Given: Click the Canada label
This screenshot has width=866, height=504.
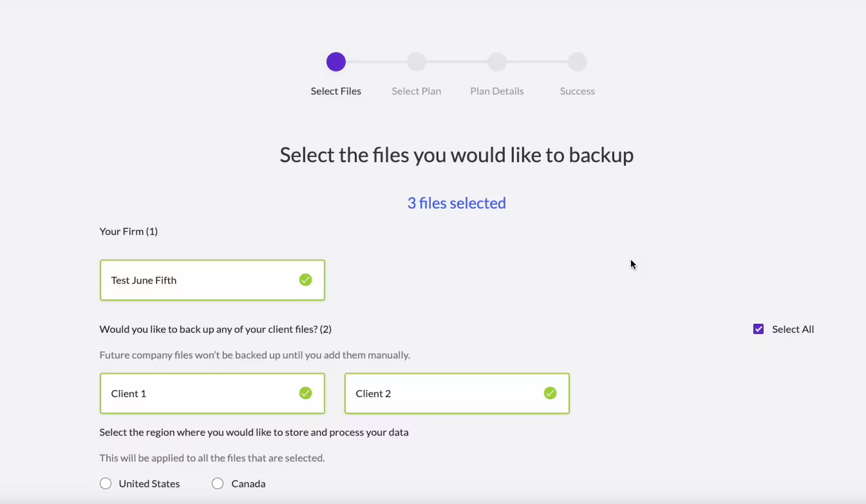Looking at the screenshot, I should click(248, 484).
